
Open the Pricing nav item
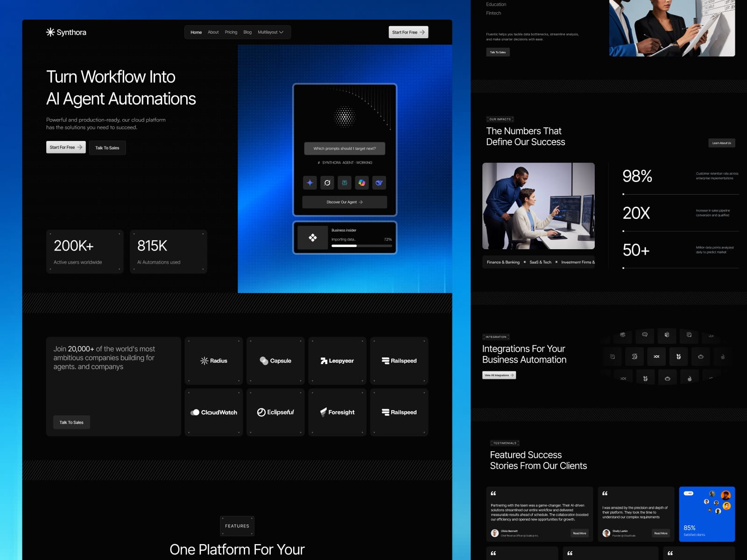231,32
